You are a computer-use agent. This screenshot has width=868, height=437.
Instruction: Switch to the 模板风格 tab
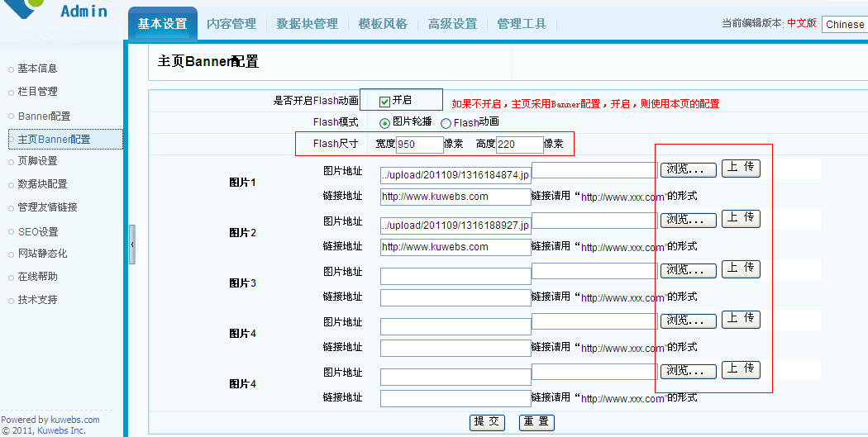coord(383,24)
